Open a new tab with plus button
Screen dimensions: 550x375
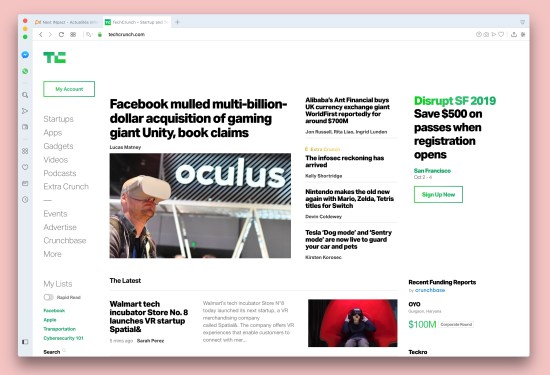[x=177, y=22]
